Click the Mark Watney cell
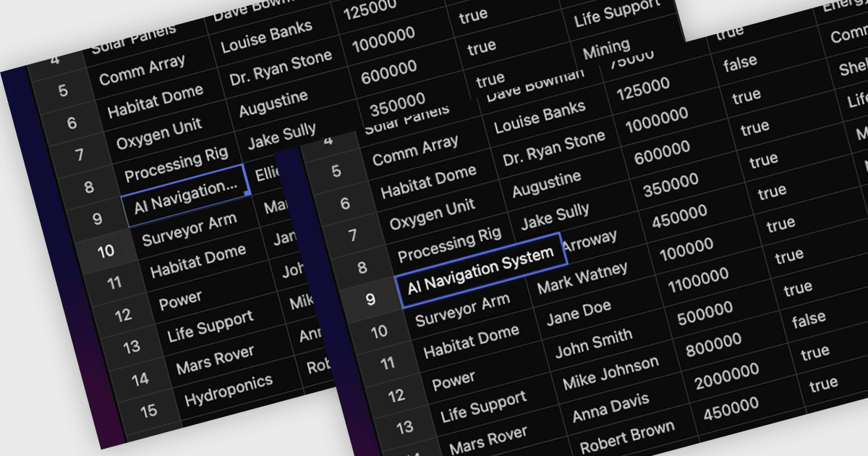The image size is (868, 456). [583, 279]
